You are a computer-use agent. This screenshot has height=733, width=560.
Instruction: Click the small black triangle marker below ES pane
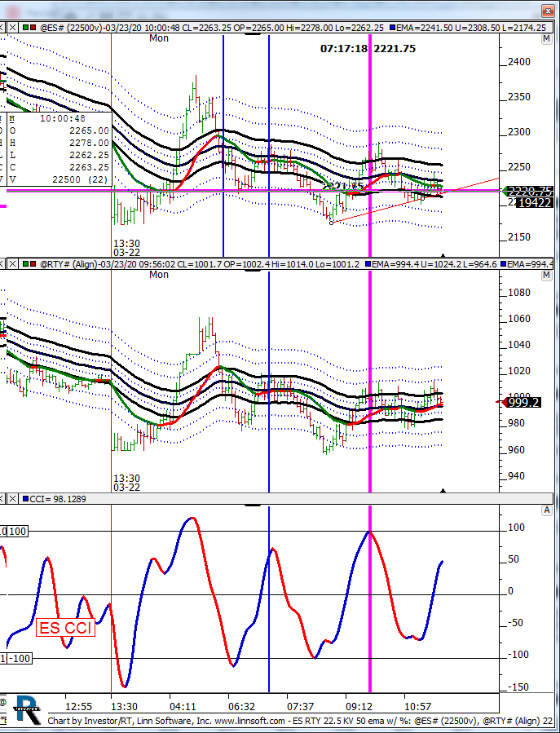(443, 255)
